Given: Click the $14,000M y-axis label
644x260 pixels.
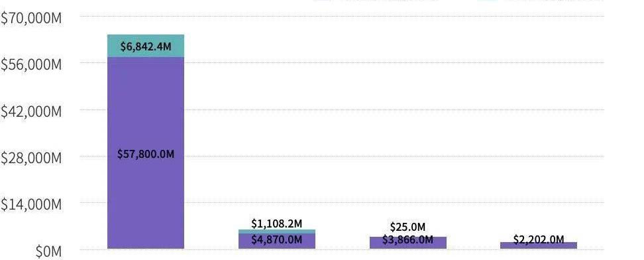Looking at the screenshot, I should coord(31,204).
